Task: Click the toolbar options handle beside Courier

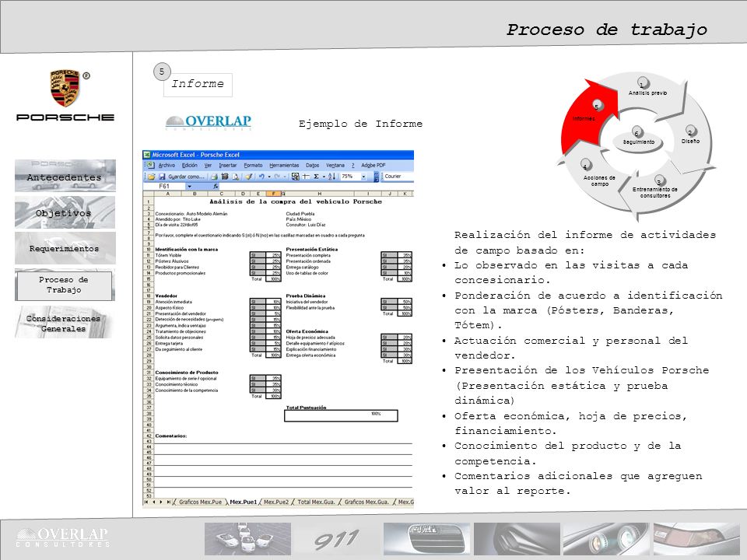Action: pyautogui.click(x=377, y=177)
